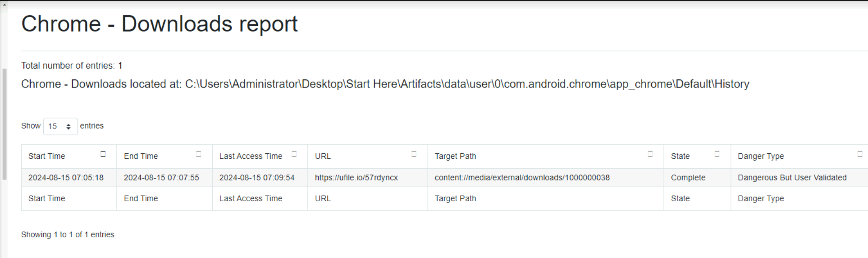This screenshot has width=868, height=258.
Task: Click the End Time sort icon
Action: pyautogui.click(x=199, y=154)
